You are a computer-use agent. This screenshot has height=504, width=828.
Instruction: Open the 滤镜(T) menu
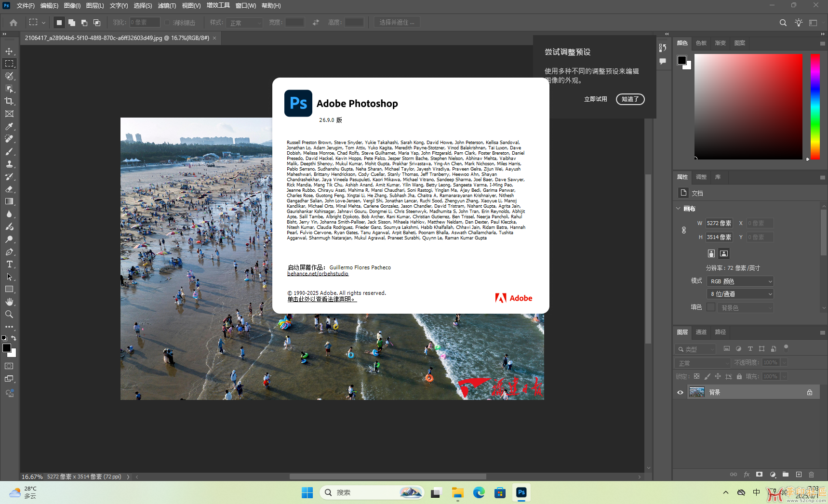tap(167, 6)
